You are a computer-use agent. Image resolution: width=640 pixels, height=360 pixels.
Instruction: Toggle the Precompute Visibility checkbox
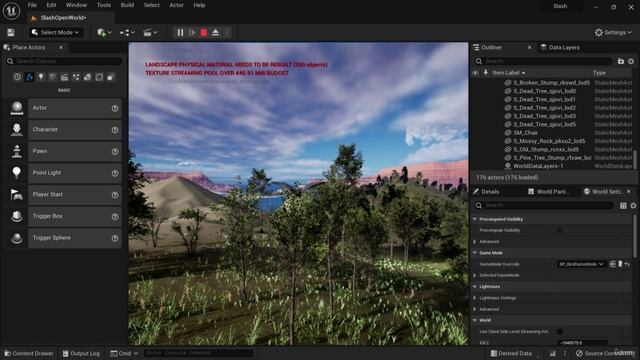(560, 230)
